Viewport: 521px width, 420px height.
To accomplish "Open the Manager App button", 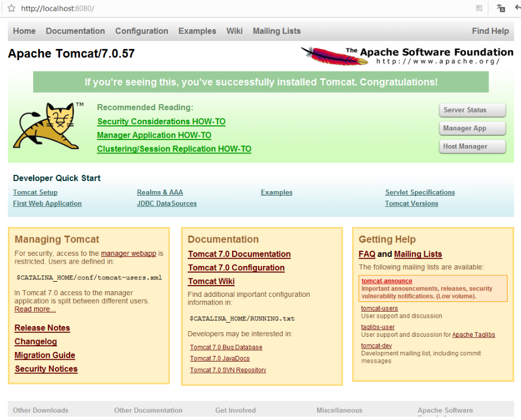I will tap(472, 128).
